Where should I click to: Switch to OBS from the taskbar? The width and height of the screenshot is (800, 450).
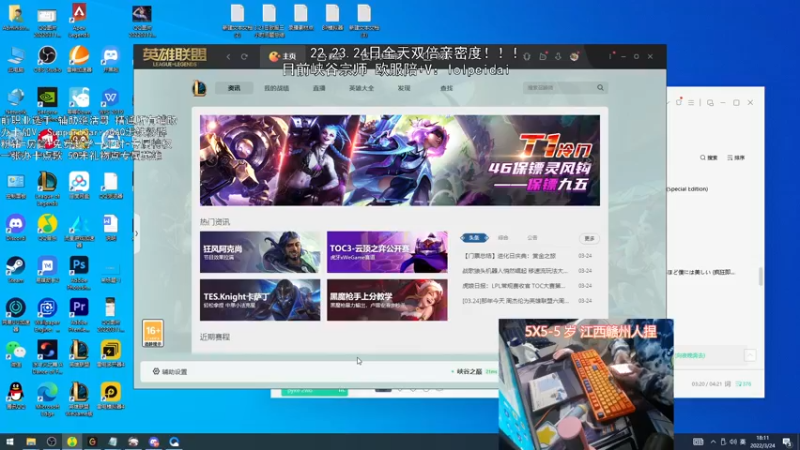click(x=52, y=442)
